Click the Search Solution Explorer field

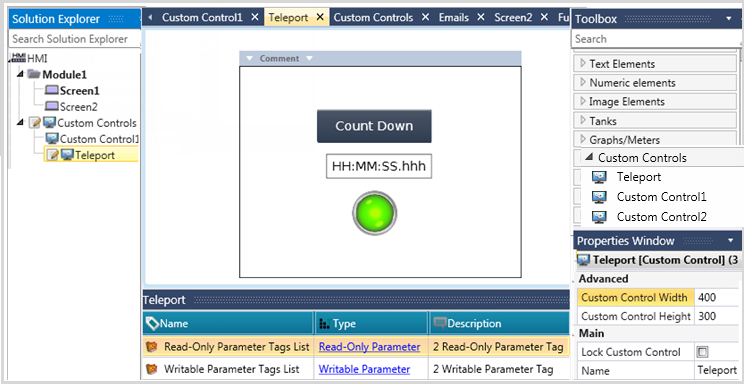tap(74, 39)
